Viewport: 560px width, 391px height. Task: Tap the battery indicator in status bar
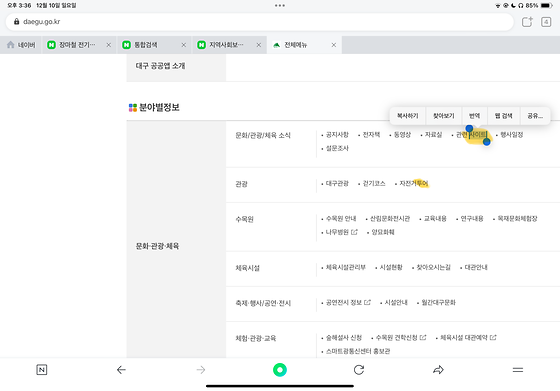tap(547, 5)
